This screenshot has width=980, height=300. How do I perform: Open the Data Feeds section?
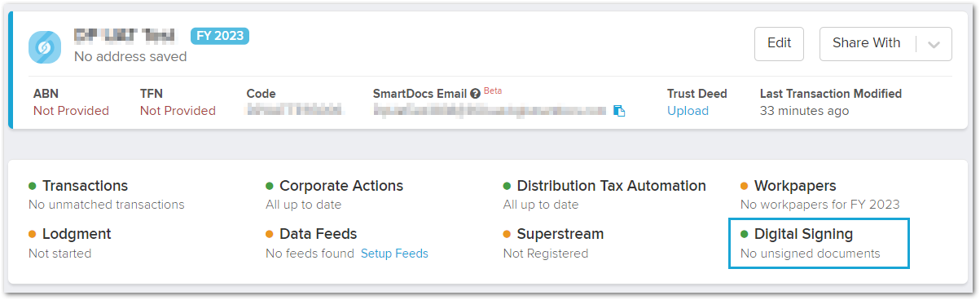[319, 234]
